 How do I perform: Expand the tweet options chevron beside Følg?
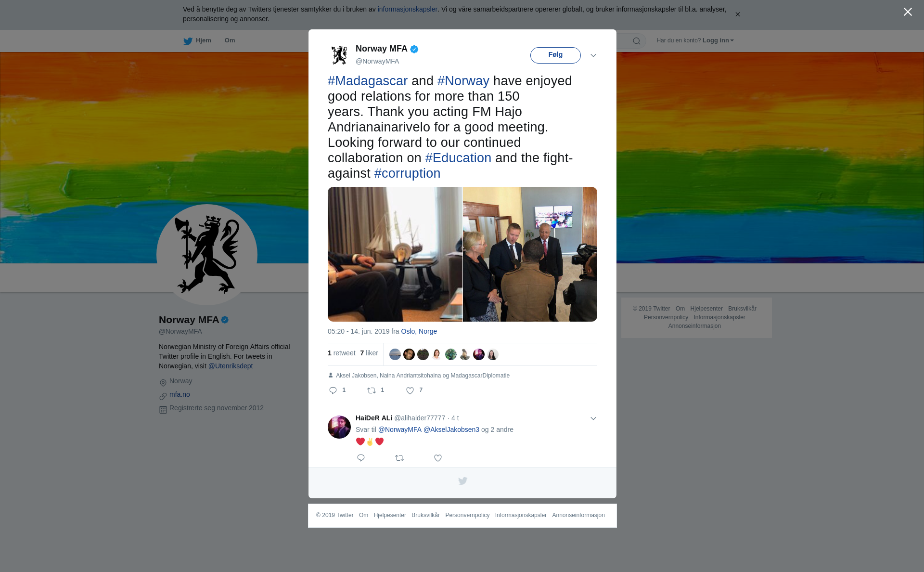click(593, 55)
